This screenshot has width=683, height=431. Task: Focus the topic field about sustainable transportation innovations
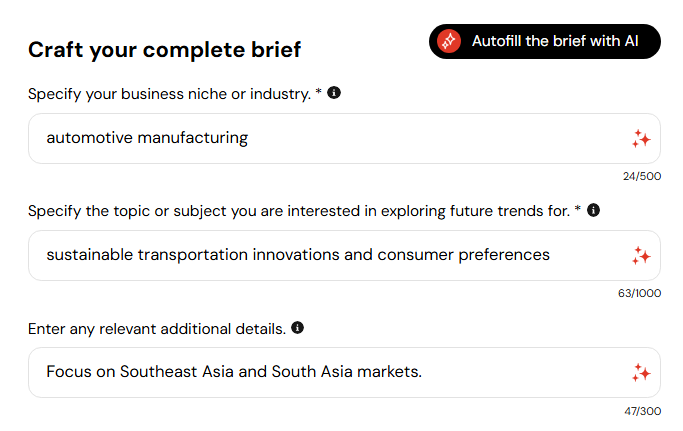tap(320, 255)
